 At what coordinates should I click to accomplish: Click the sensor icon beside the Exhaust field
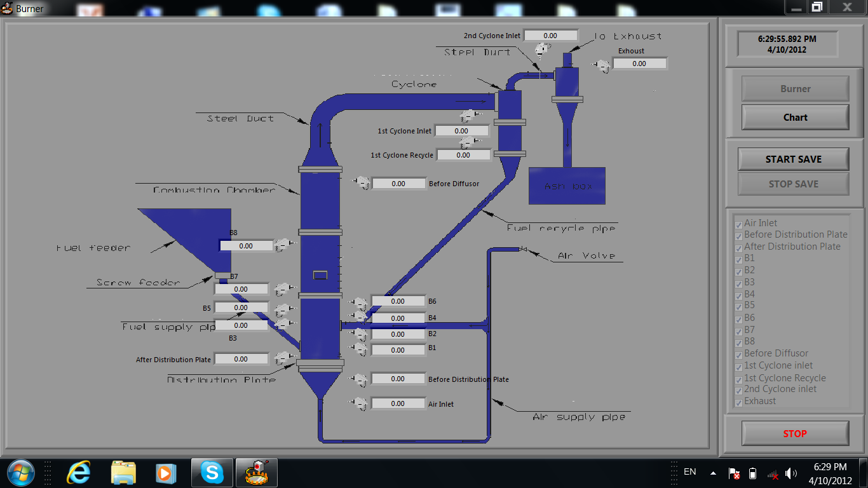600,64
